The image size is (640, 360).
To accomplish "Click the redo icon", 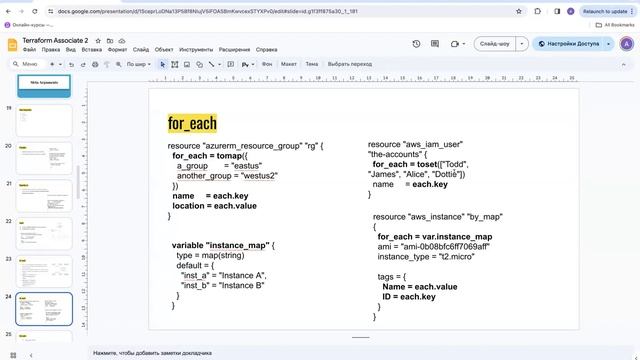I will click(83, 64).
